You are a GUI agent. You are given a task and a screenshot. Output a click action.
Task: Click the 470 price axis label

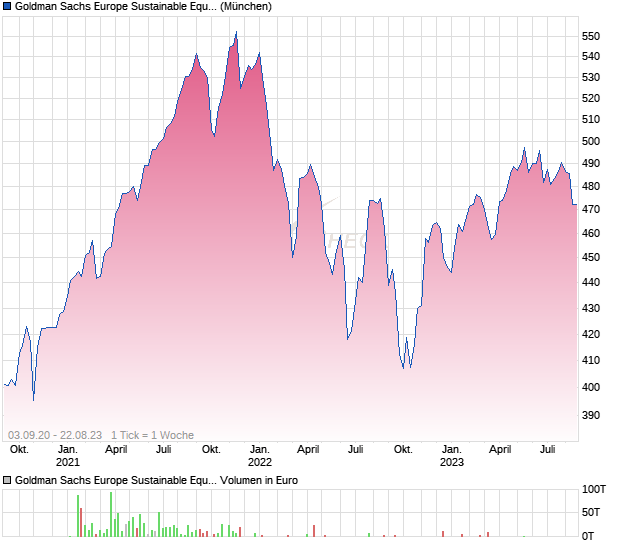click(591, 209)
